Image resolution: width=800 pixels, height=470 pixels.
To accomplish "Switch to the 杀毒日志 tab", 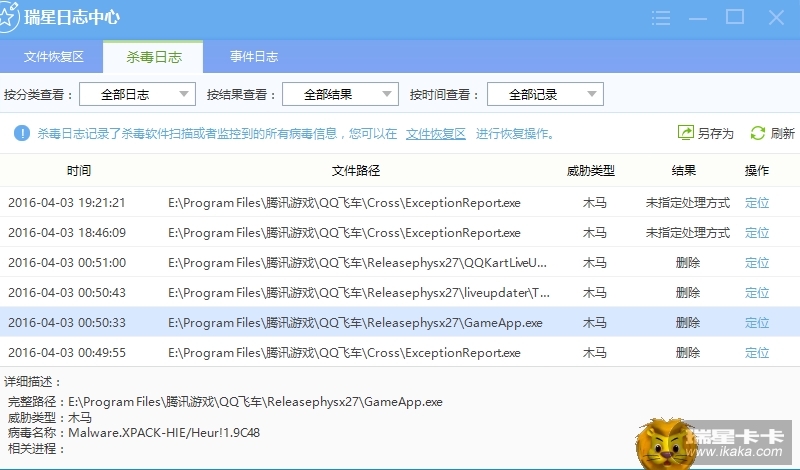I will (154, 57).
